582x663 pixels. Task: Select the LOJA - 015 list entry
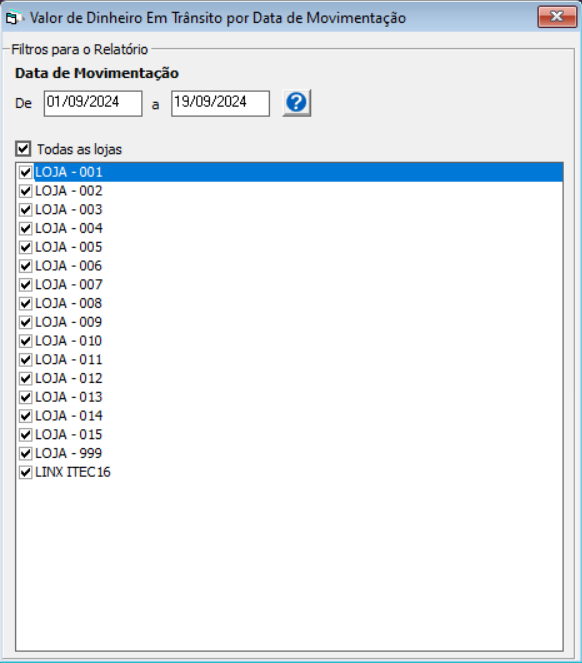tap(289, 435)
